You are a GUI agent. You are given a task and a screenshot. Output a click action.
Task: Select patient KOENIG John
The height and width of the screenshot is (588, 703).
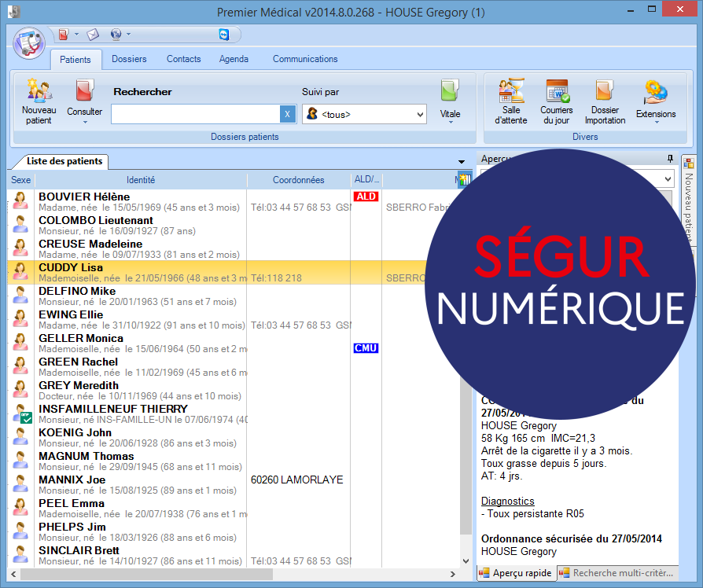pos(233,437)
